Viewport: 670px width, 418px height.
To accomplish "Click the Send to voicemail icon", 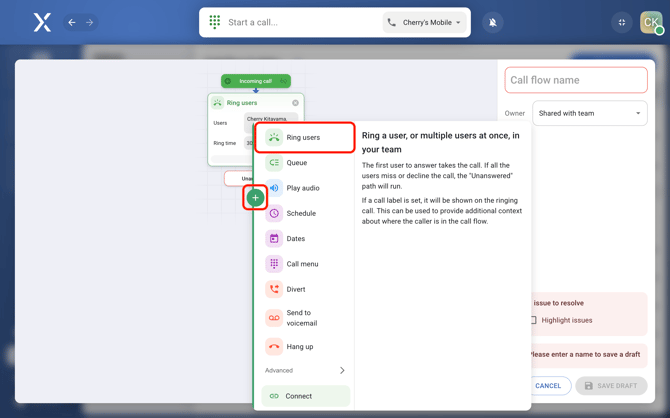I will 274,318.
